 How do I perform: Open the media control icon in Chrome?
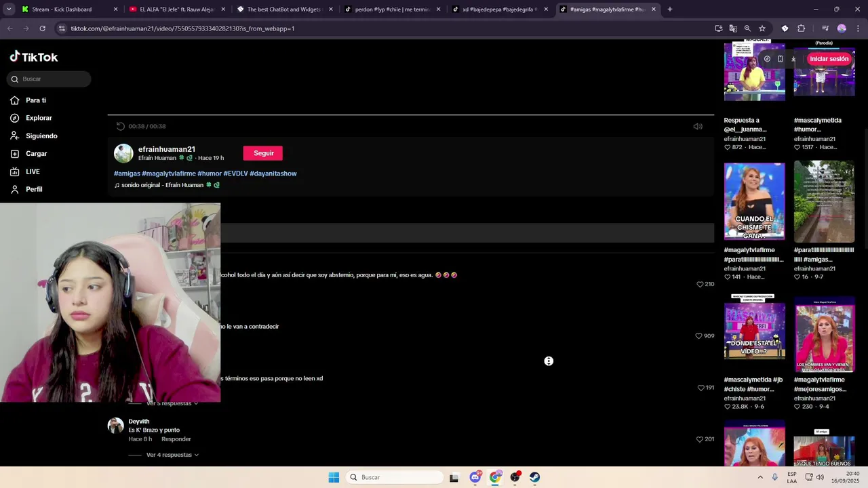pyautogui.click(x=825, y=28)
